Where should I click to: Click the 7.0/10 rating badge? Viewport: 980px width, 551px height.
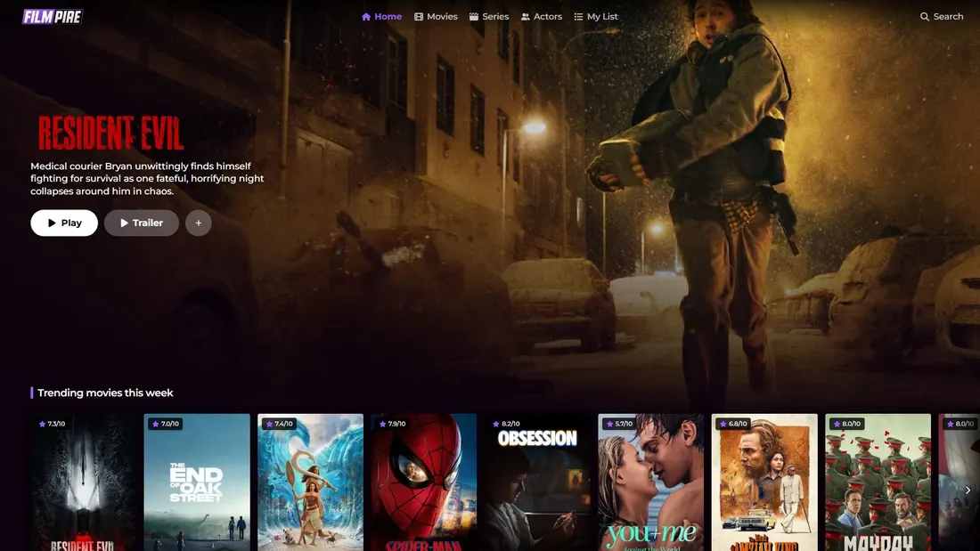tap(166, 424)
